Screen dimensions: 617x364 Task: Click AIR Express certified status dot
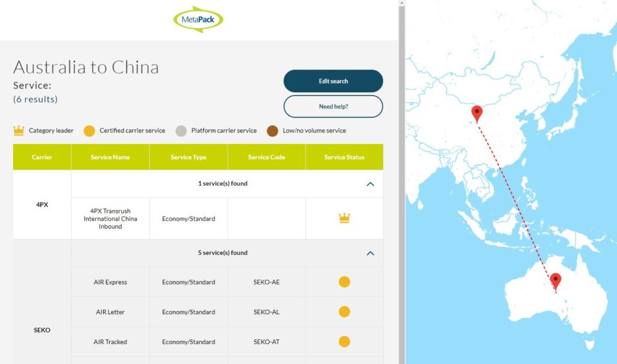(344, 282)
